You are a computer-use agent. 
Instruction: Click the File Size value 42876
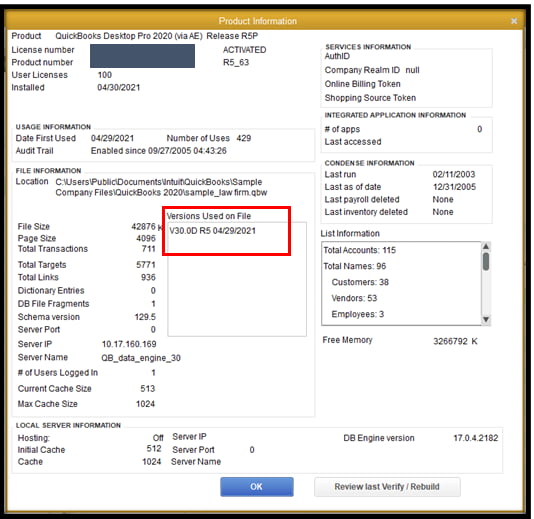143,227
